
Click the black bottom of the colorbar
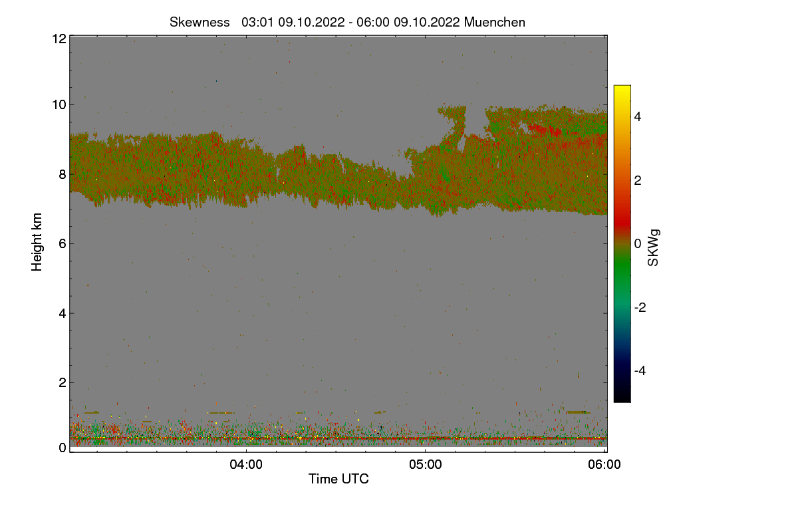(622, 394)
